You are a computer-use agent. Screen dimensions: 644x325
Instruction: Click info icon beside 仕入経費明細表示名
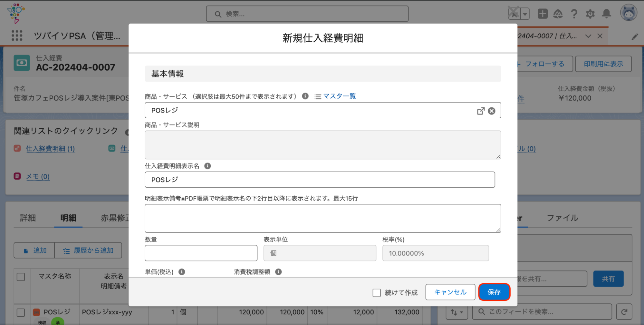pos(207,166)
